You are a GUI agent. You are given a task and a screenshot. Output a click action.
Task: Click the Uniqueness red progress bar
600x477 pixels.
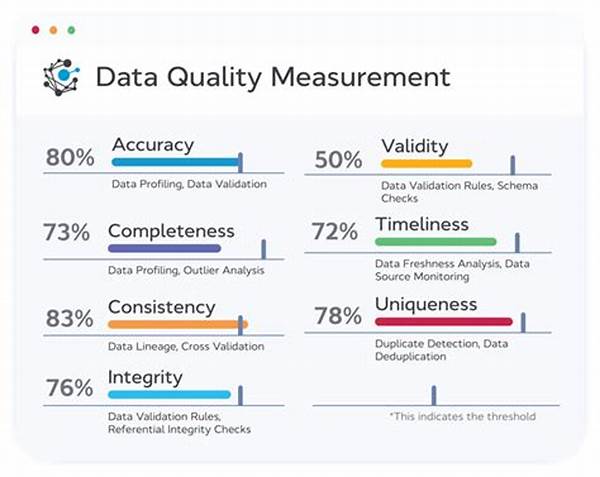[443, 321]
